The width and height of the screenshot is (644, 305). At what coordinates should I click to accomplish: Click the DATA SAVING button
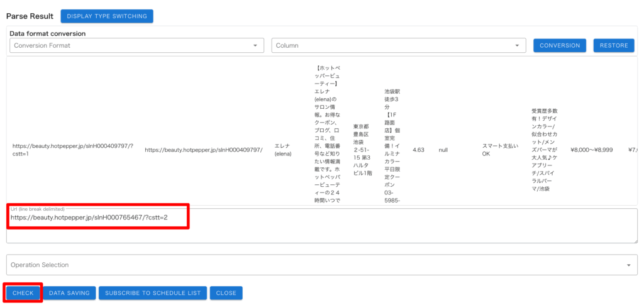69,293
